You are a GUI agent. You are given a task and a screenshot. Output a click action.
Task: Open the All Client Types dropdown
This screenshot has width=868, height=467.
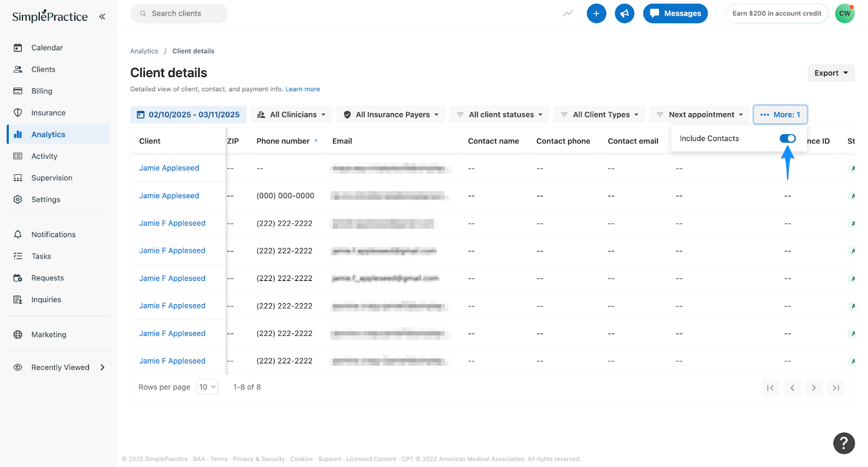(x=599, y=114)
